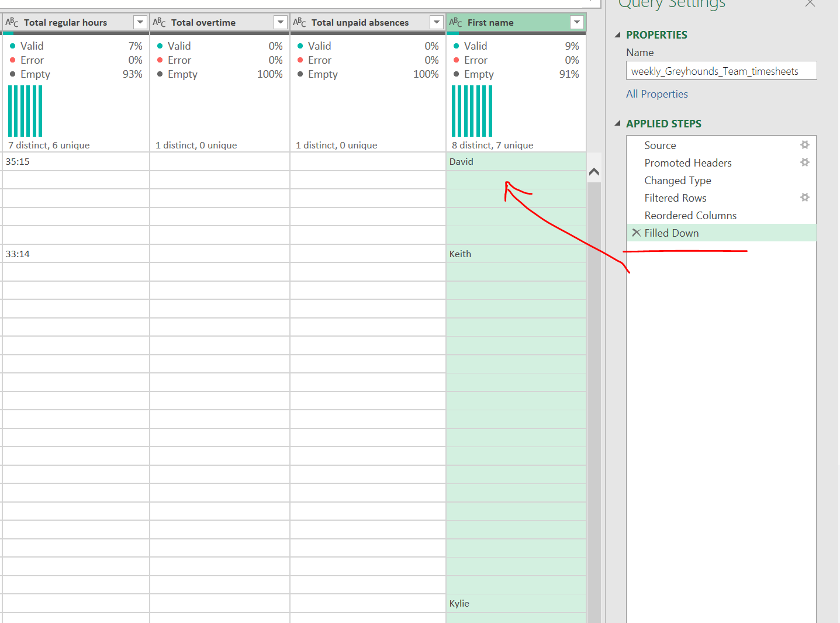The height and width of the screenshot is (623, 840).
Task: Select the cell with value 35:15
Action: click(75, 162)
